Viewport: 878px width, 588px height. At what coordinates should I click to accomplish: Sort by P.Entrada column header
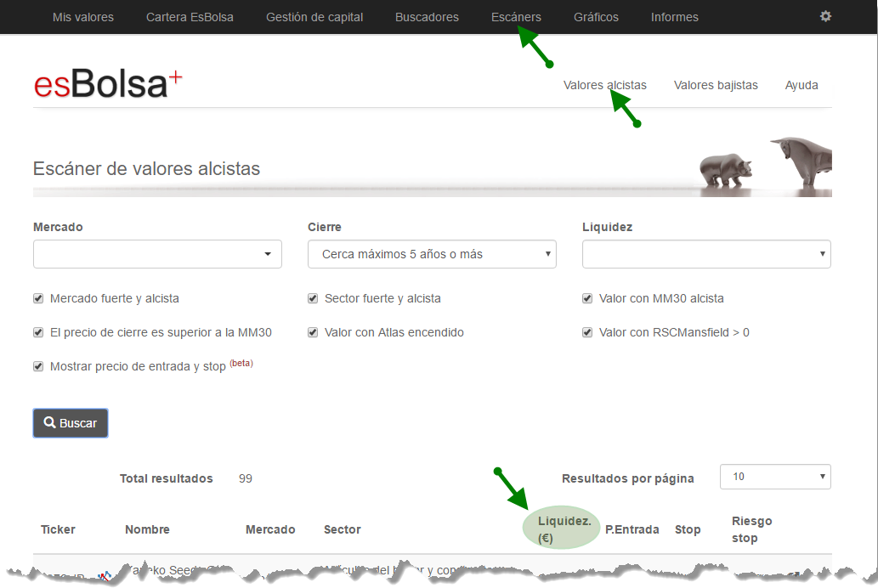[632, 529]
